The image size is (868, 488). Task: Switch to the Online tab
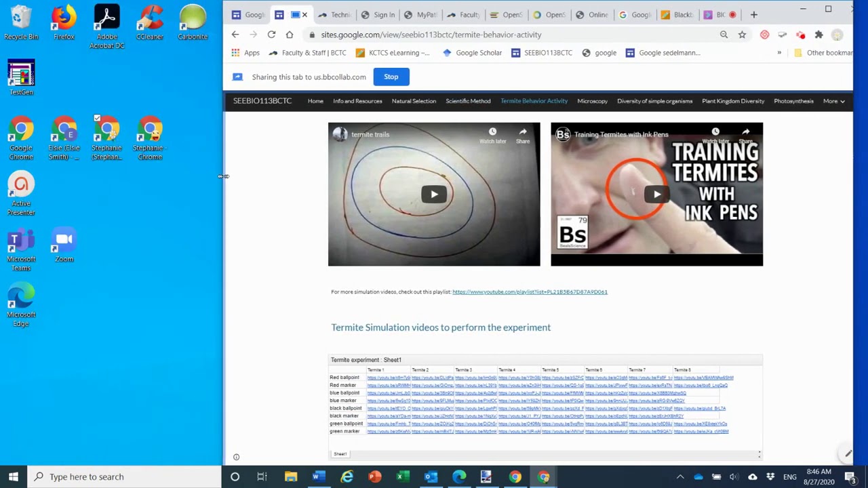pos(592,14)
